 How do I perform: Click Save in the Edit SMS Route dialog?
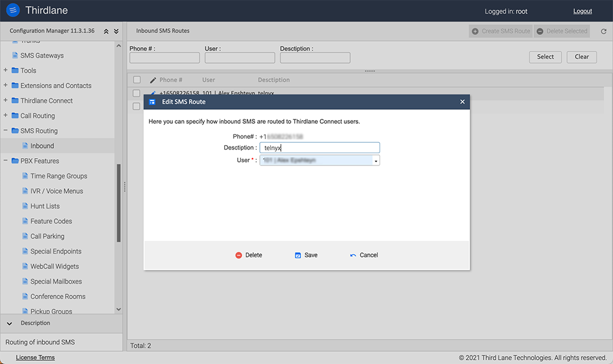[306, 255]
